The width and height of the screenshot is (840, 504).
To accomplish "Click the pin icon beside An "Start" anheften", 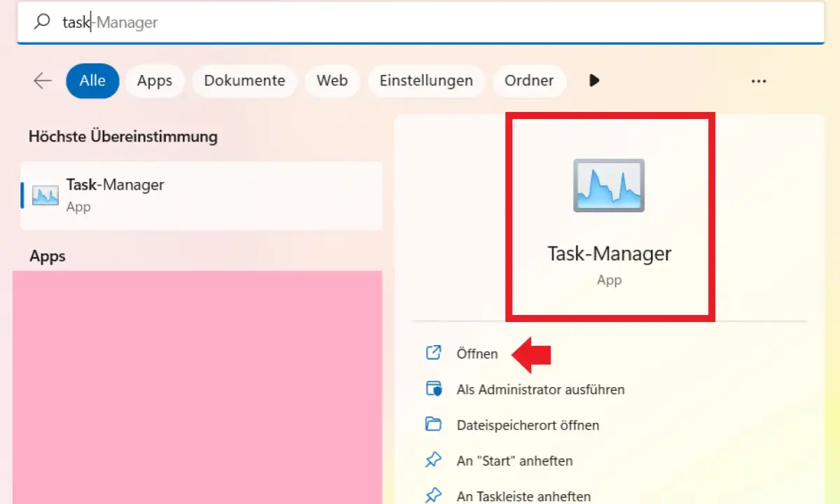I will tap(434, 460).
